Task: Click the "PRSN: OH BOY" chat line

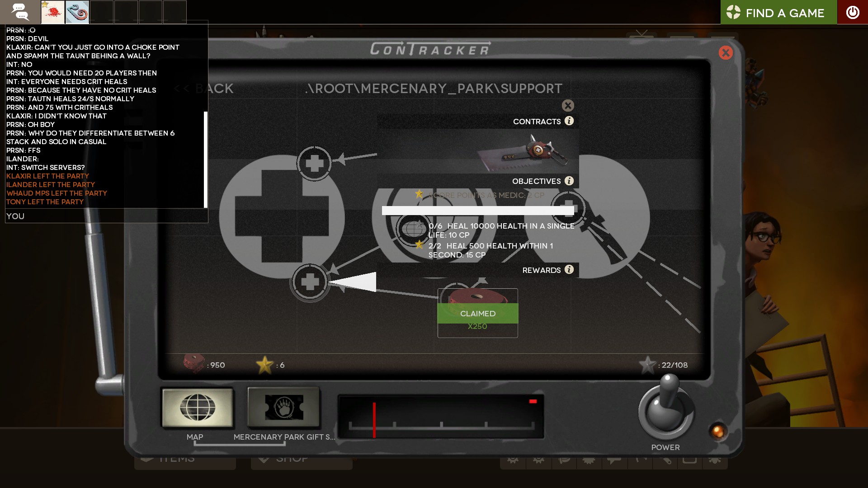Action: 30,125
